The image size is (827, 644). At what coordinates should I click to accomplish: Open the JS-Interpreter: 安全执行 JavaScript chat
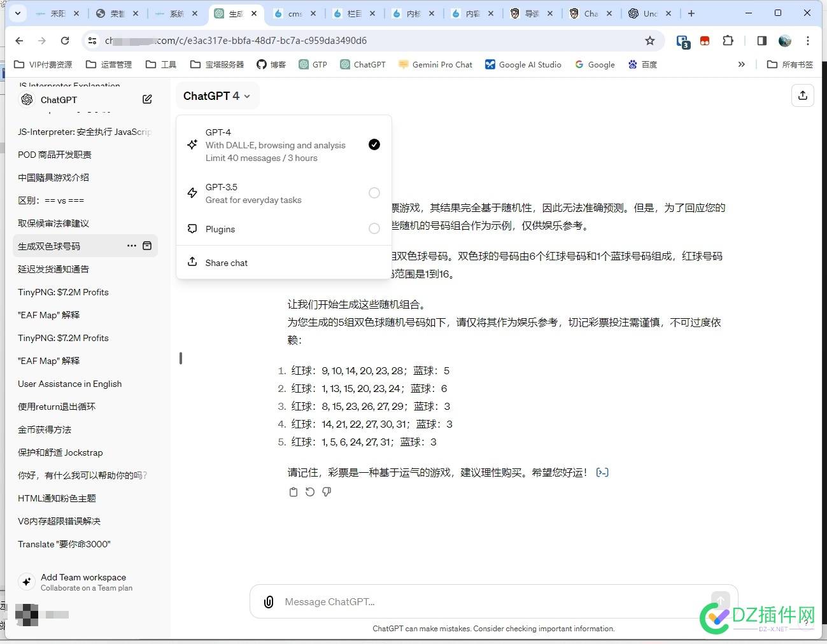85,132
